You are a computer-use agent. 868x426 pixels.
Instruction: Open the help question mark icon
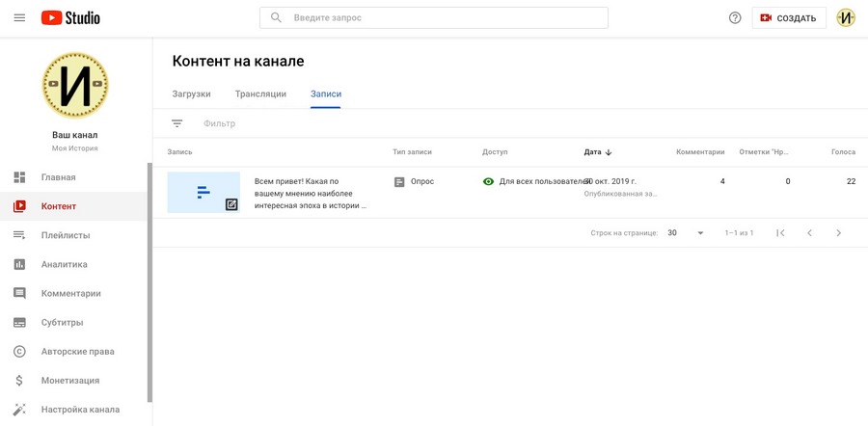735,17
